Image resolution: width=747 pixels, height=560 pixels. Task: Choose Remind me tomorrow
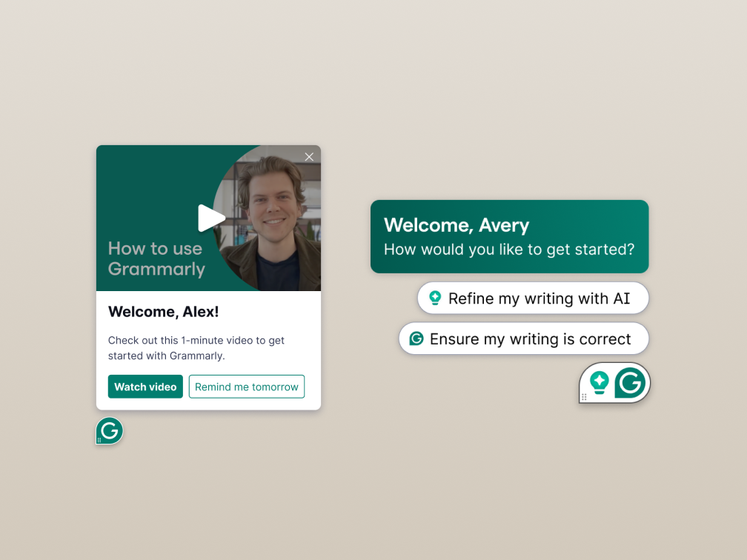[246, 387]
